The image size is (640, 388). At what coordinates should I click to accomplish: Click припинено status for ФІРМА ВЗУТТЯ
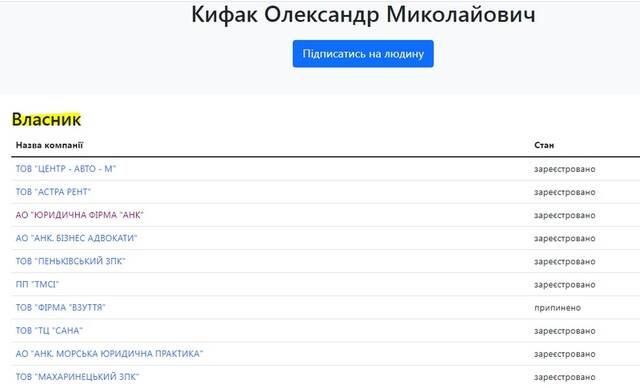558,308
